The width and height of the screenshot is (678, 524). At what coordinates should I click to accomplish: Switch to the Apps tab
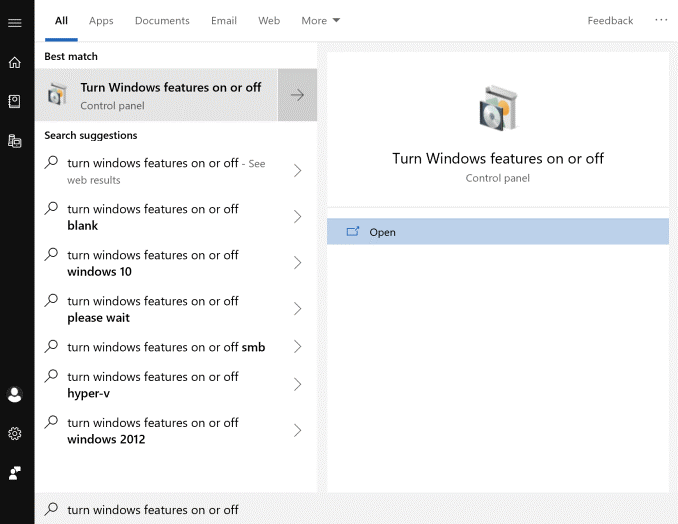click(x=101, y=20)
